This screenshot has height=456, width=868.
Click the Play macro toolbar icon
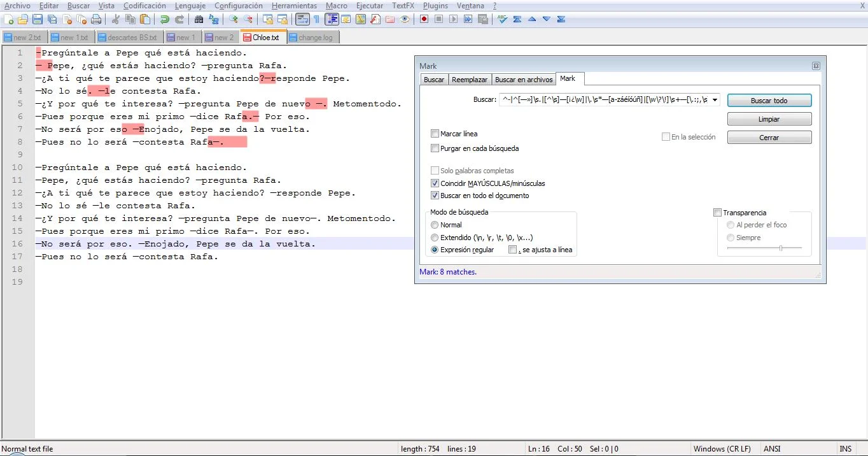(x=453, y=19)
